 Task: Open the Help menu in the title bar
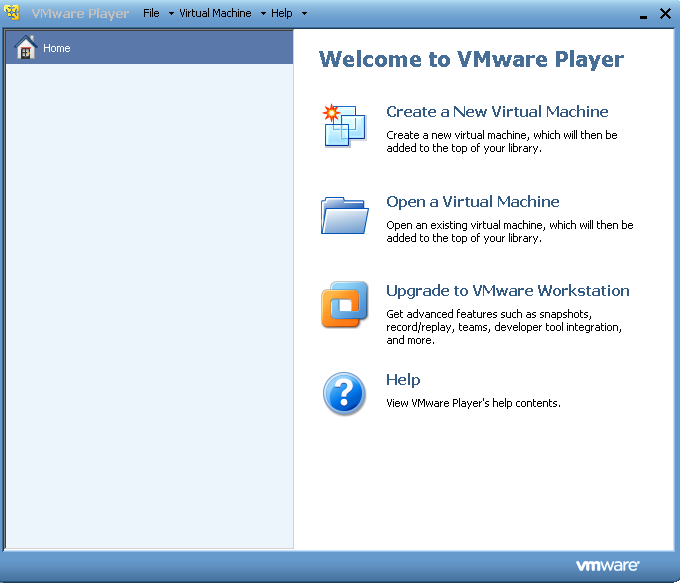282,13
